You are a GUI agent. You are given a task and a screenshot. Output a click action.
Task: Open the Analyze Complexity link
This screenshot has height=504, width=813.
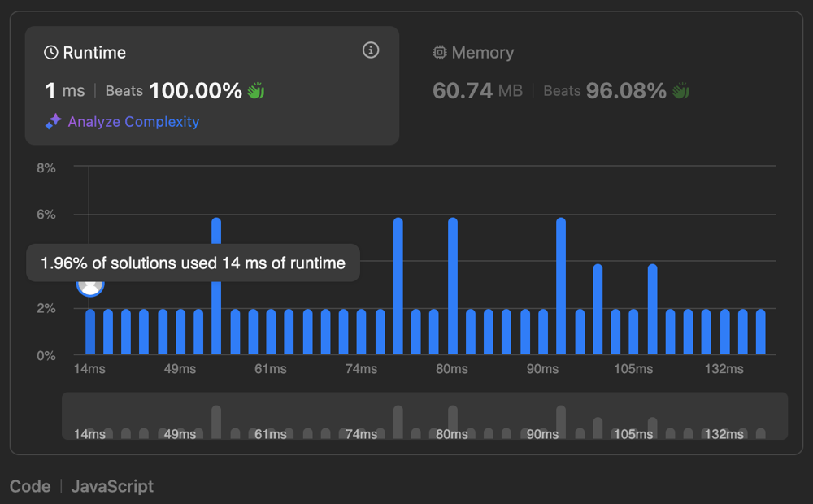point(133,122)
